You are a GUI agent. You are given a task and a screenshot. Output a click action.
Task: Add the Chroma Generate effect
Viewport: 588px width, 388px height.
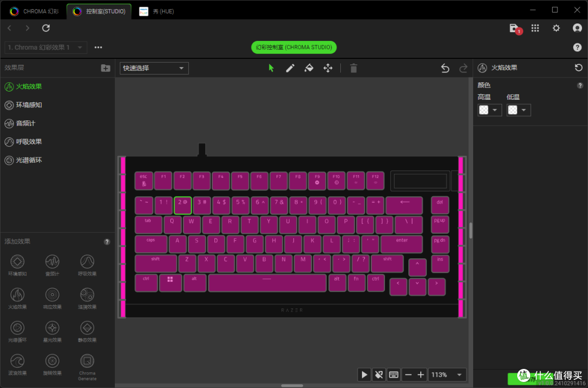87,367
